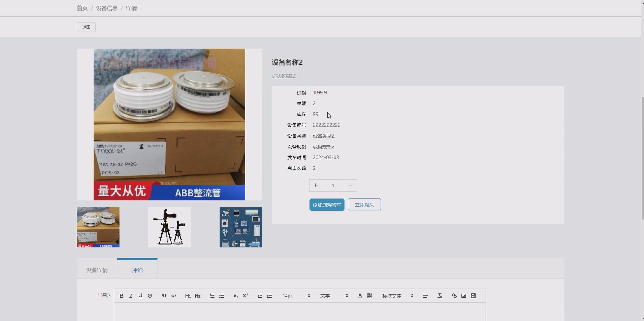Toggle italic formatting in comment editor
This screenshot has width=644, height=321.
131,296
